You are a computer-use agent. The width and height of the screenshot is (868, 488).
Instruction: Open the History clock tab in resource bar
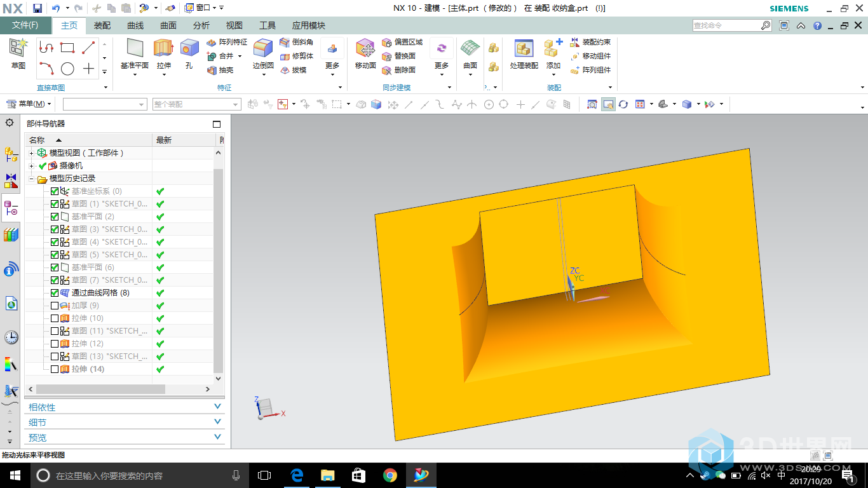pos(11,337)
